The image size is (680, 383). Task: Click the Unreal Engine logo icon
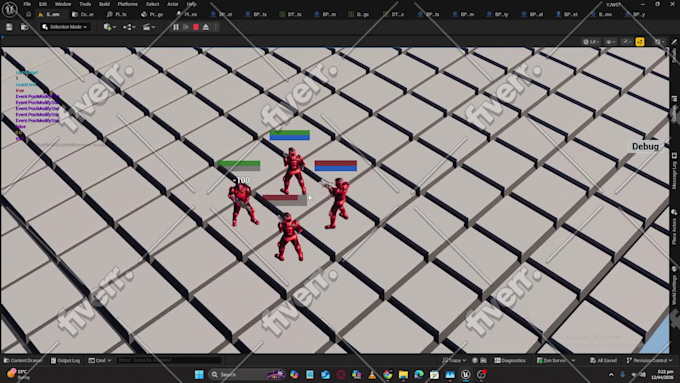click(x=10, y=9)
